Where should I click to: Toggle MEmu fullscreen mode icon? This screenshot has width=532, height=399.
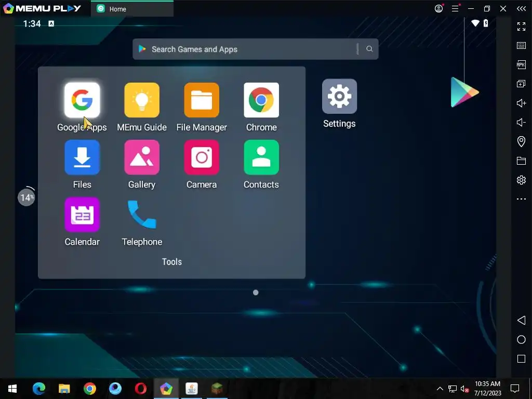[x=521, y=26]
